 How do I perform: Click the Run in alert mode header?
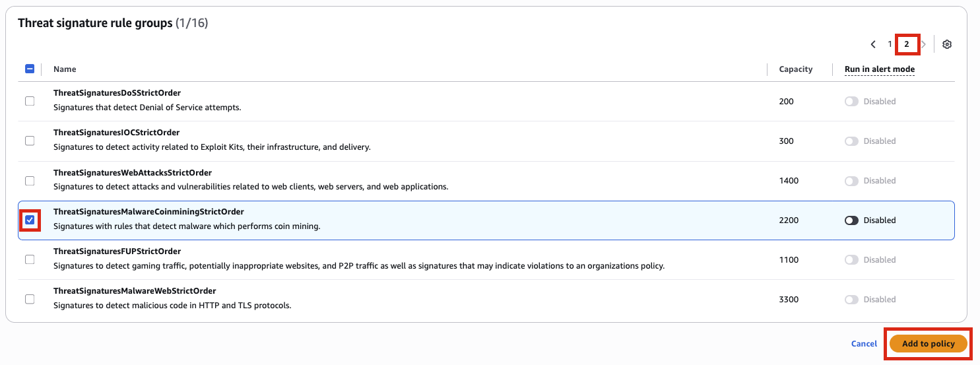pyautogui.click(x=879, y=69)
